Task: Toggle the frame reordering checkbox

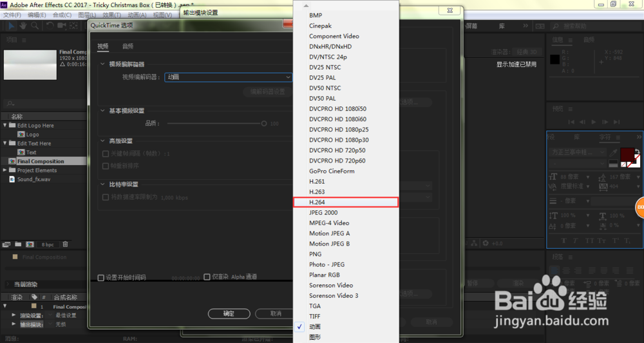Action: (106, 166)
